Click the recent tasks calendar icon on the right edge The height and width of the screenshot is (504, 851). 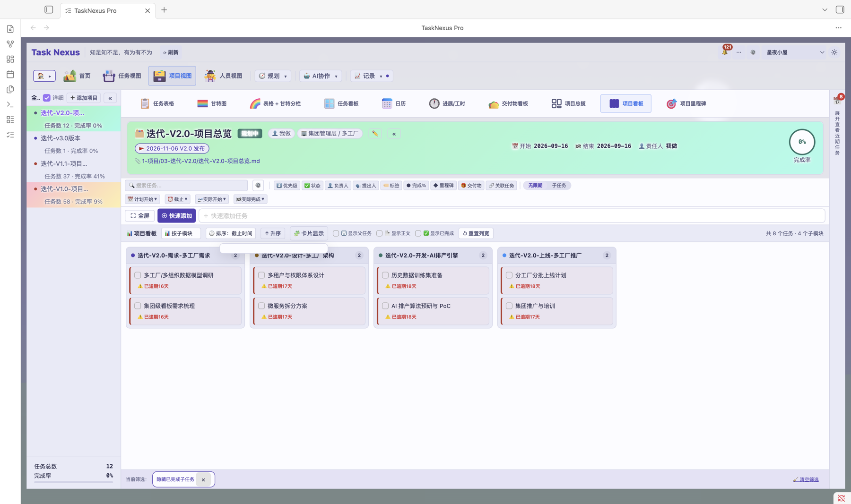[837, 100]
